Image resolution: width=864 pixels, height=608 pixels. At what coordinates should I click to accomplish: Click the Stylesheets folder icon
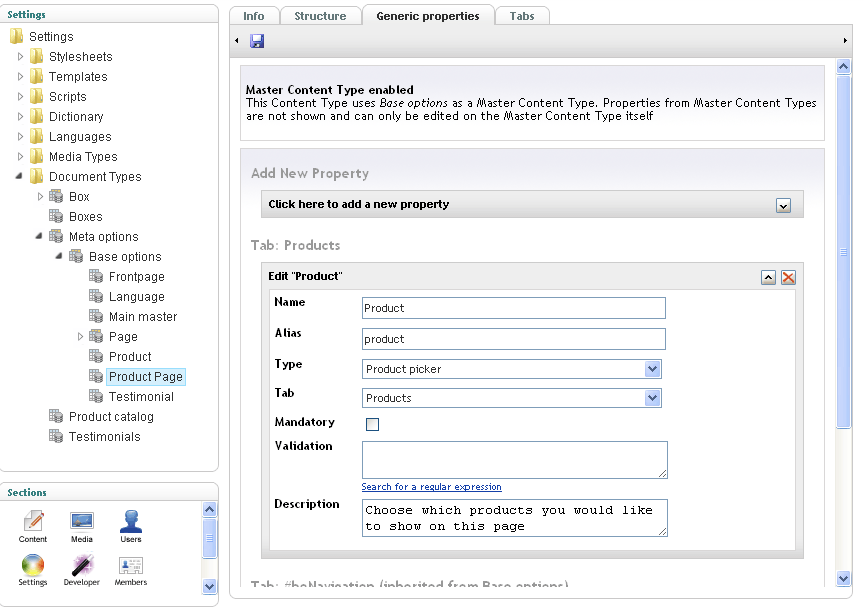tap(37, 56)
